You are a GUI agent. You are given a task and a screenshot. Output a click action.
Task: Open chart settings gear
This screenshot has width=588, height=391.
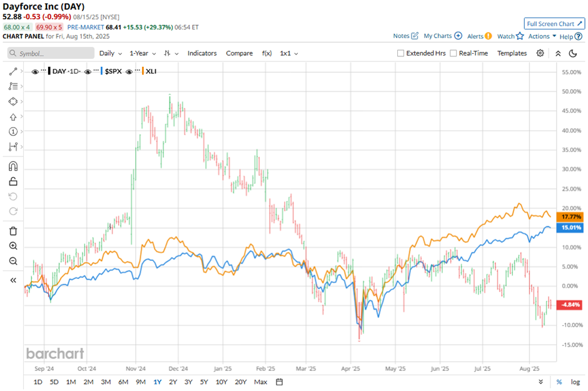540,53
